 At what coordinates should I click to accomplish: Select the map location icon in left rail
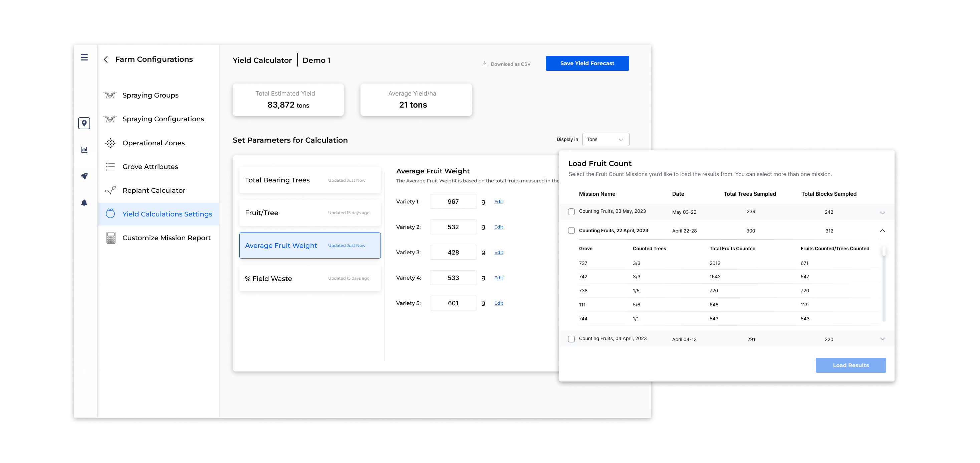(x=84, y=123)
